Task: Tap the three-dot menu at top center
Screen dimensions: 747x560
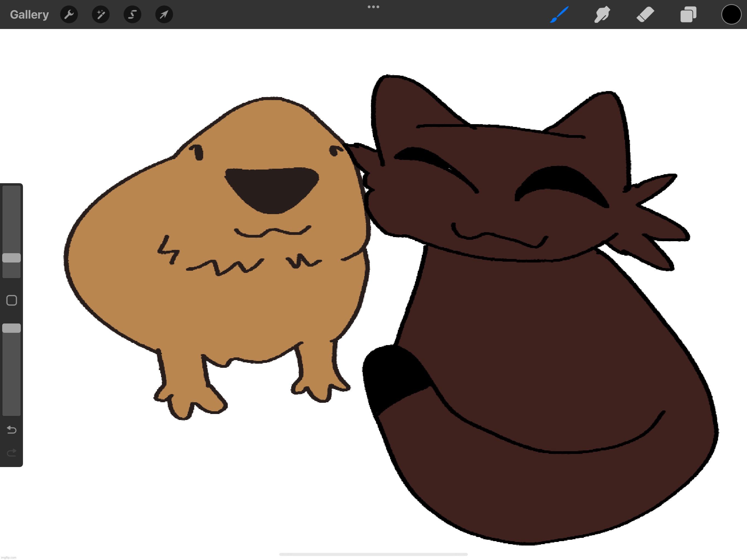Action: 373,7
